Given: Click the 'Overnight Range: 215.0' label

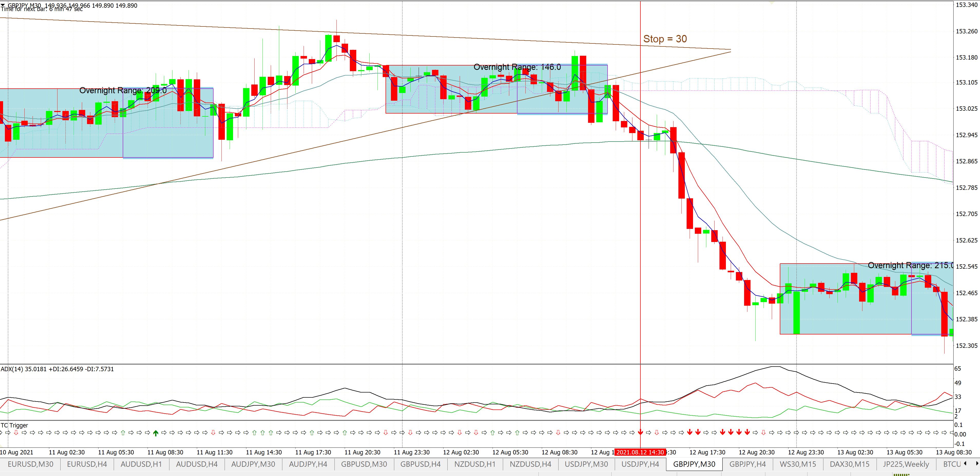Looking at the screenshot, I should tap(910, 265).
